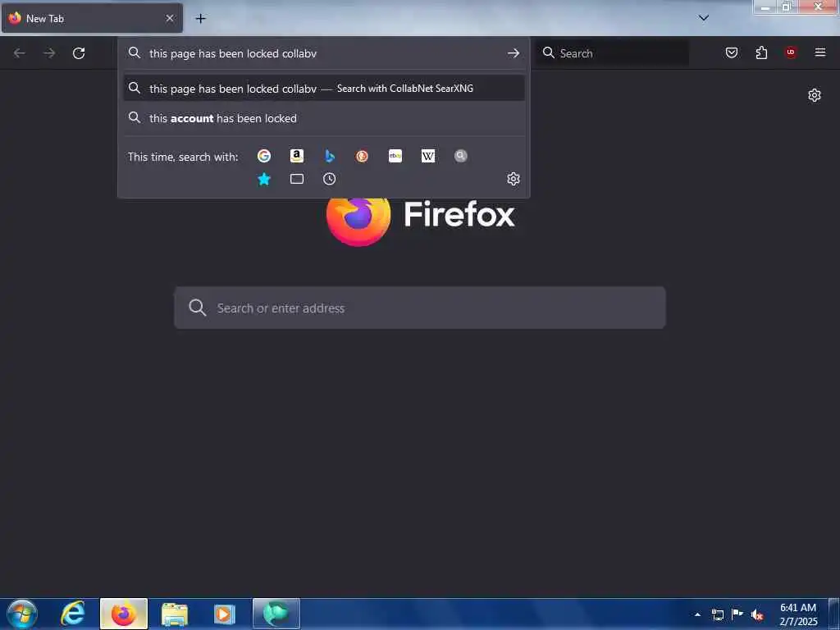Image resolution: width=840 pixels, height=630 pixels.
Task: Show hidden system tray icons
Action: point(697,615)
